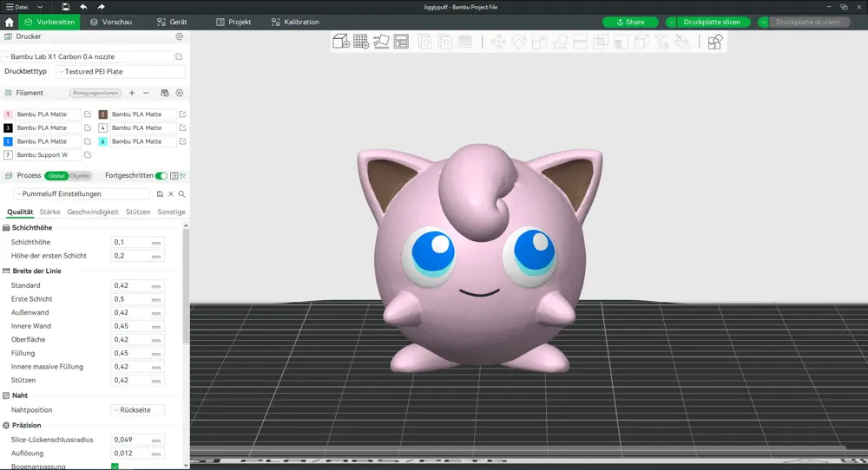Click the Redo arrow in title bar
The height and width of the screenshot is (470, 868).
[x=101, y=7]
